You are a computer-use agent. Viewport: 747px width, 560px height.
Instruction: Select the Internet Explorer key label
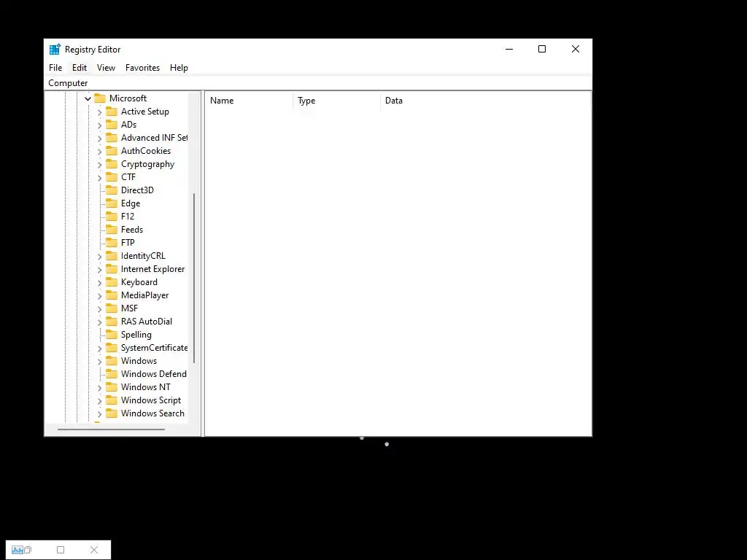tap(152, 268)
